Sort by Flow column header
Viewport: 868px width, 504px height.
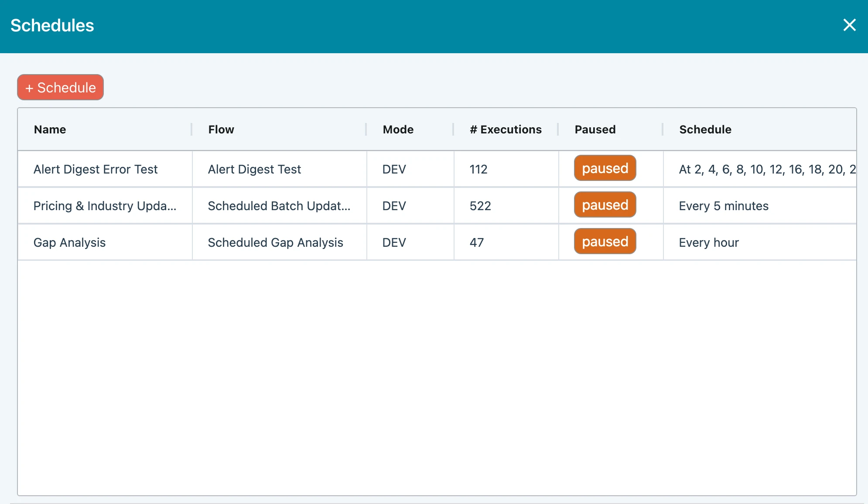point(221,129)
